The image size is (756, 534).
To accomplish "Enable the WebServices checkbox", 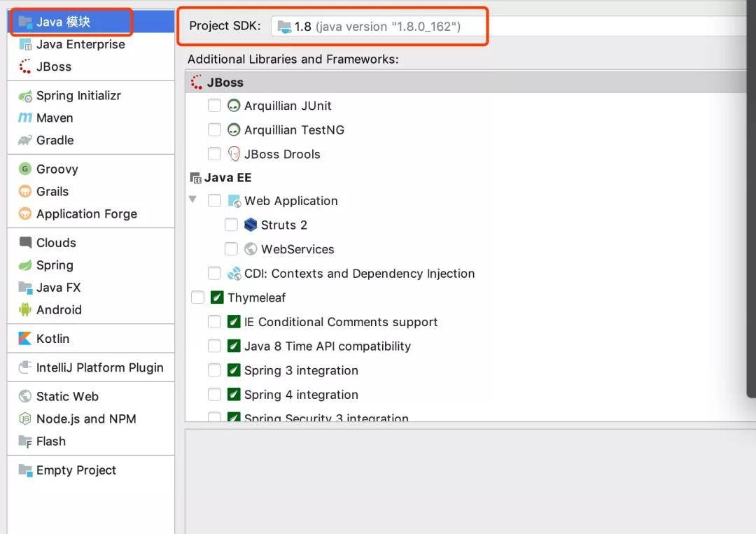I will (232, 248).
